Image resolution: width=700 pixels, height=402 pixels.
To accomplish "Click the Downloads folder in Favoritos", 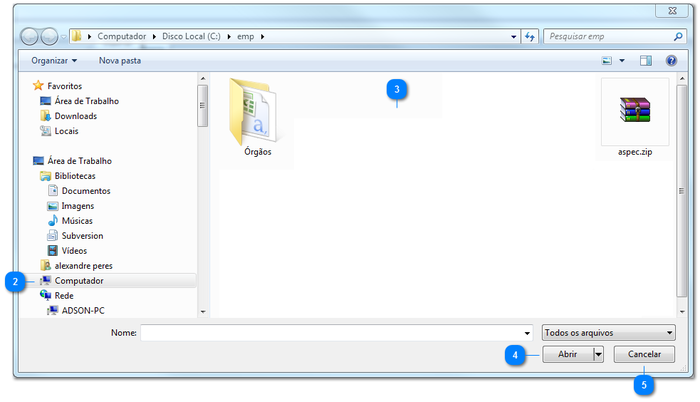I will click(75, 116).
